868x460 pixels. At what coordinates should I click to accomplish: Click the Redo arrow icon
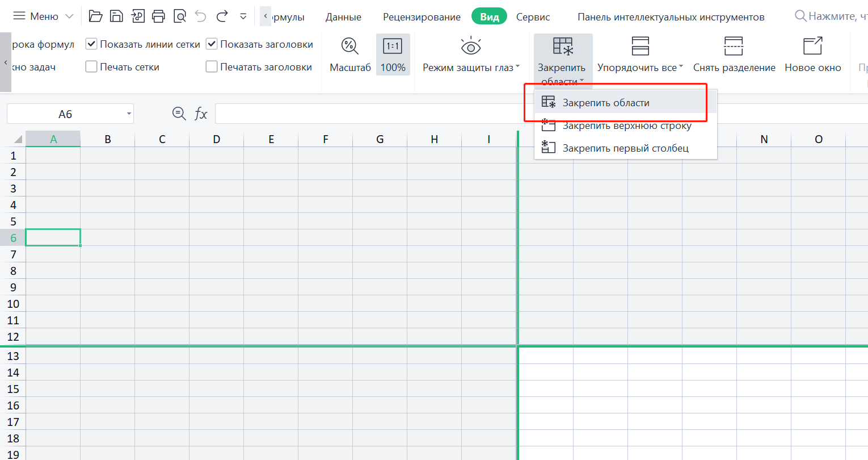pos(222,16)
